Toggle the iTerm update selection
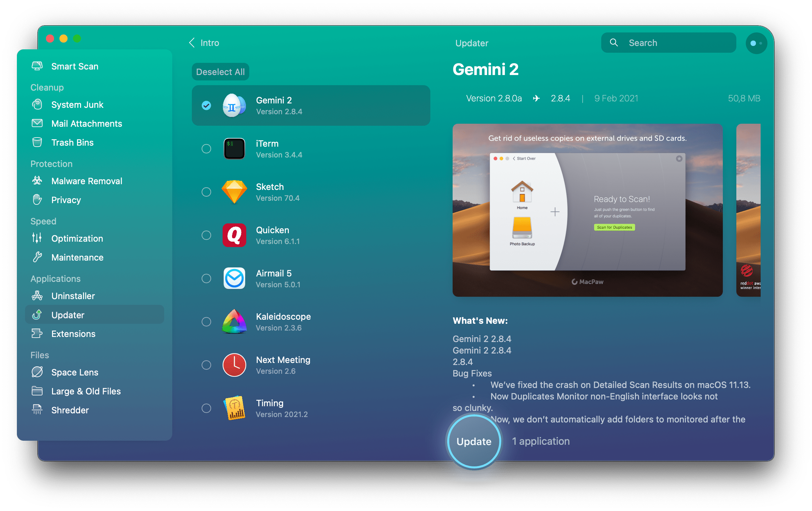This screenshot has width=812, height=511. (x=206, y=149)
